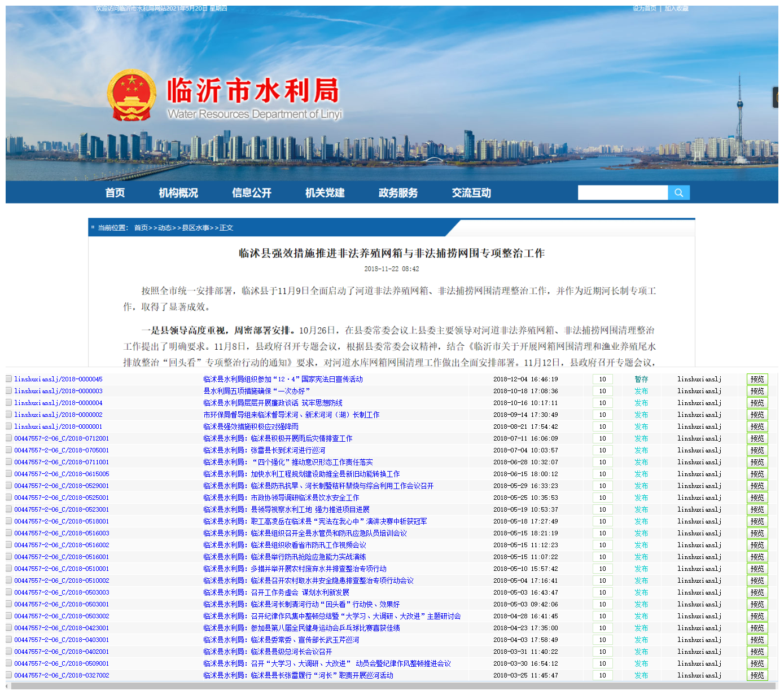Click 发布 status for 2018-10-18 row
Viewport: 784px width, 695px height.
click(641, 392)
